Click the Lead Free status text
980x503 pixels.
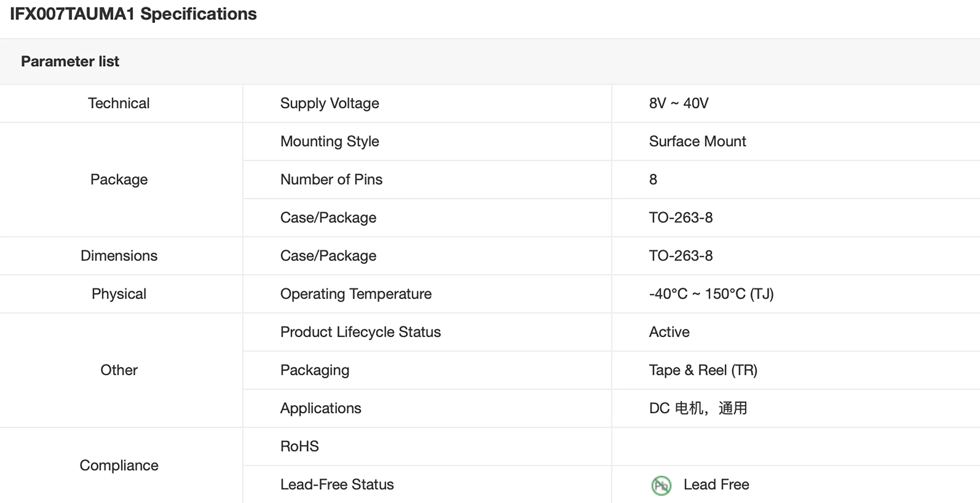point(716,484)
